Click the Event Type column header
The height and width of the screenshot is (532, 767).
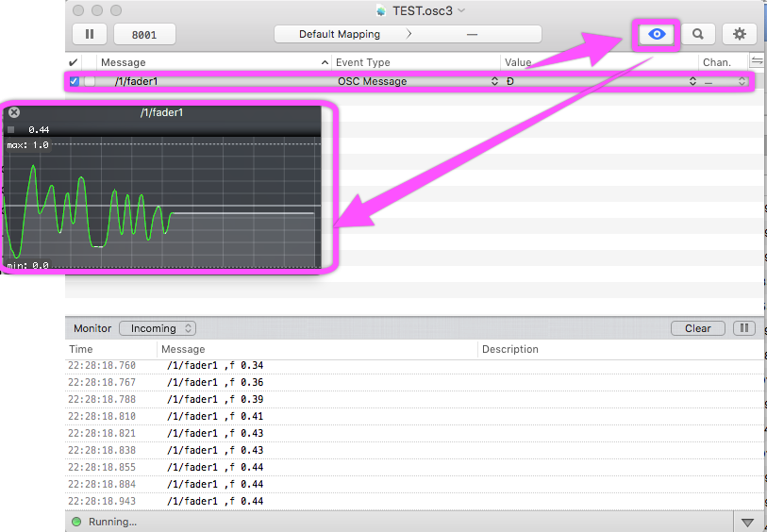pyautogui.click(x=415, y=62)
